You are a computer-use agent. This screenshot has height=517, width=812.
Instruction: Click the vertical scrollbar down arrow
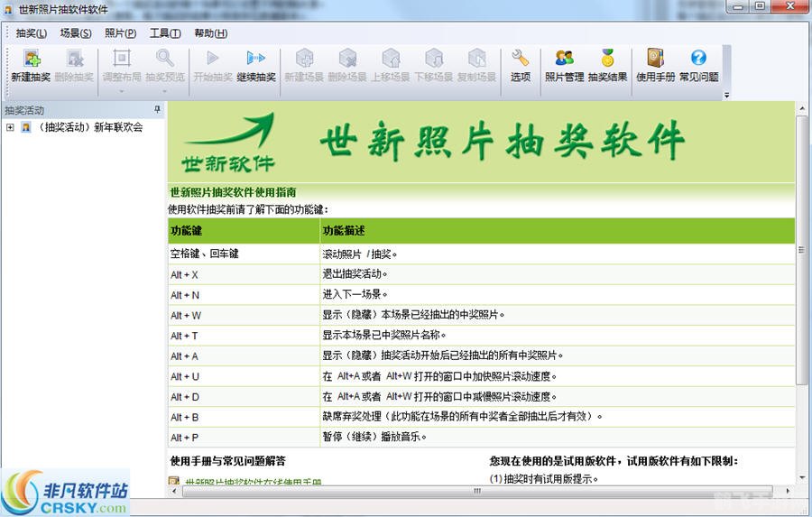tap(802, 477)
